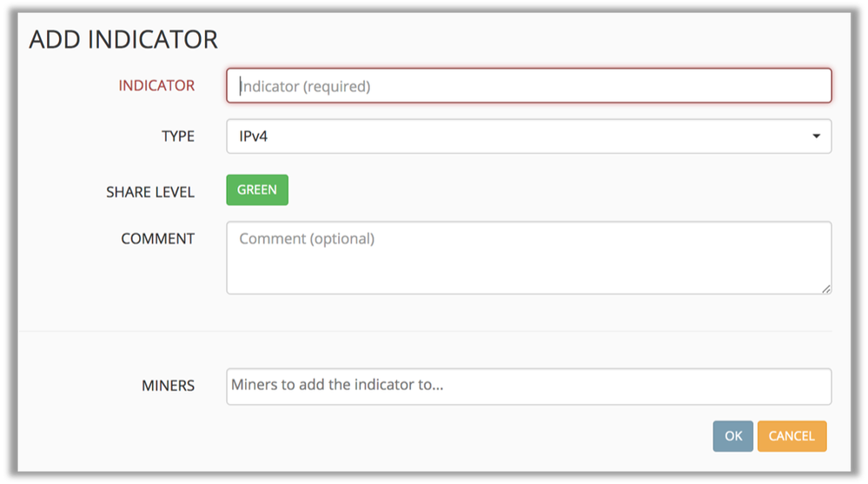The width and height of the screenshot is (868, 484).
Task: Click the Indicator (required) text field
Action: 528,86
